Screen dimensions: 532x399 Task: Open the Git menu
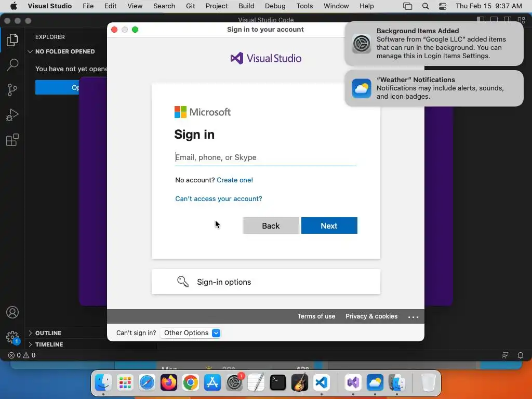[x=190, y=6]
